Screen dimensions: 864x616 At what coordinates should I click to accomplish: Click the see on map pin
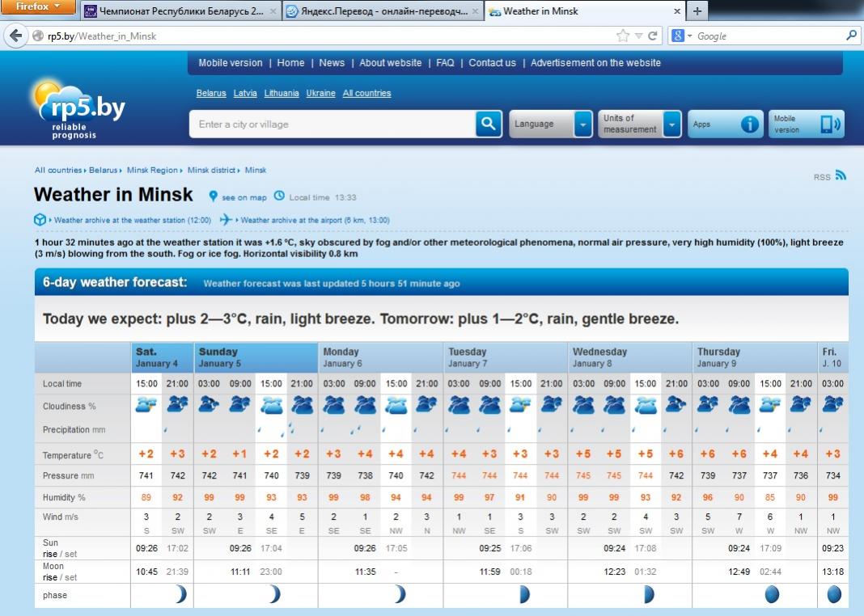(214, 196)
